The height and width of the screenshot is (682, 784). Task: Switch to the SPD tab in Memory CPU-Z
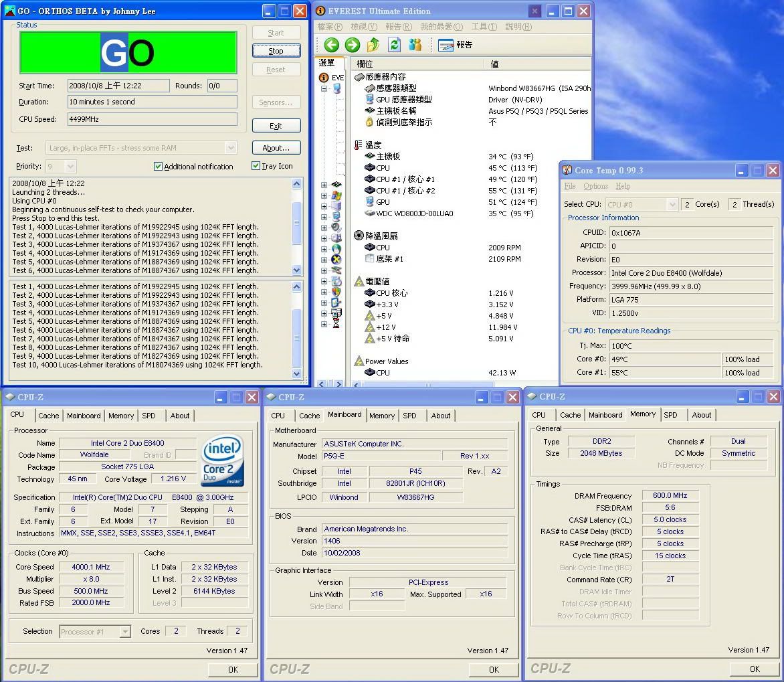click(670, 415)
